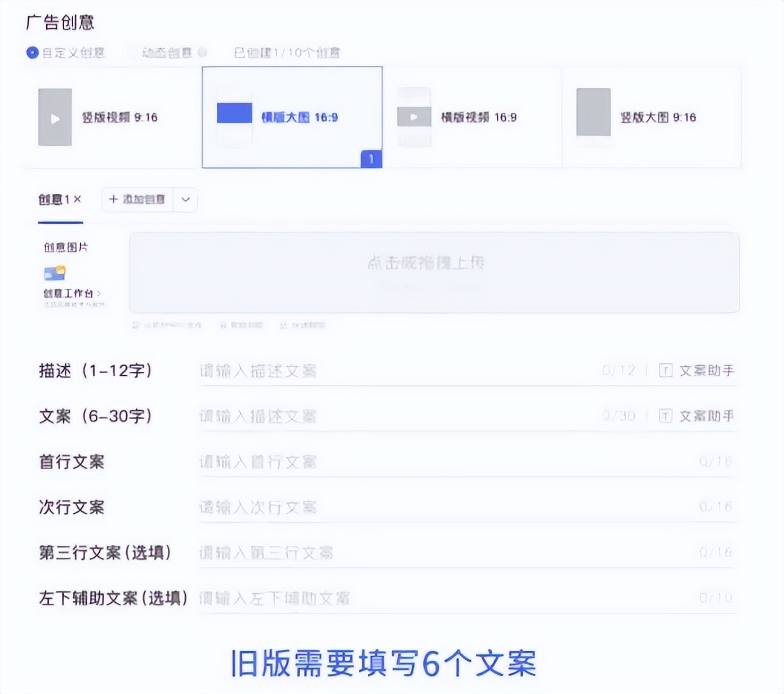Click the middle icon below the upload area

click(x=224, y=324)
